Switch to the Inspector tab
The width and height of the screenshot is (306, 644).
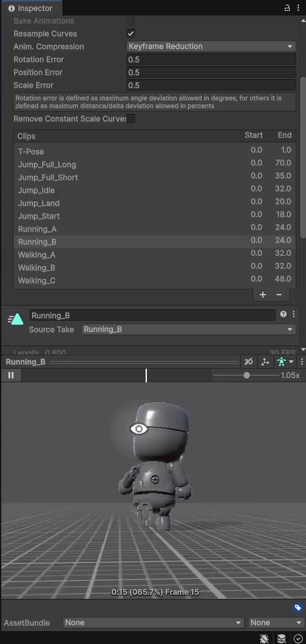click(30, 8)
